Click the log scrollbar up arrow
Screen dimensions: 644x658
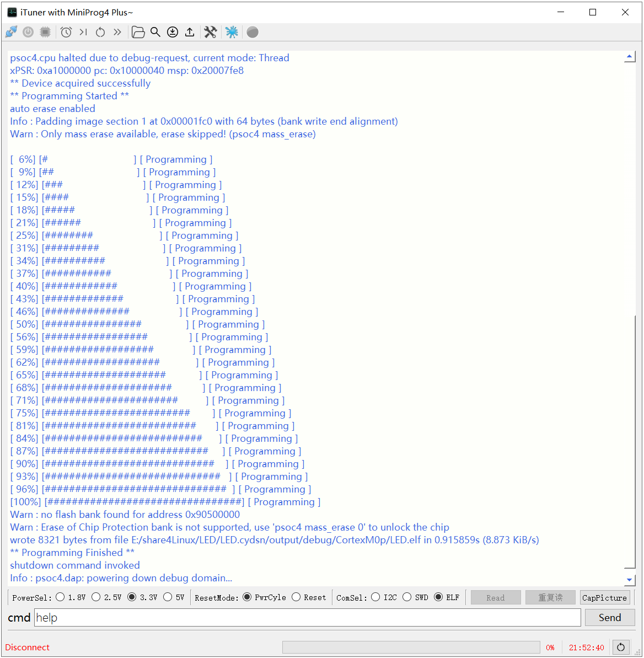(629, 57)
